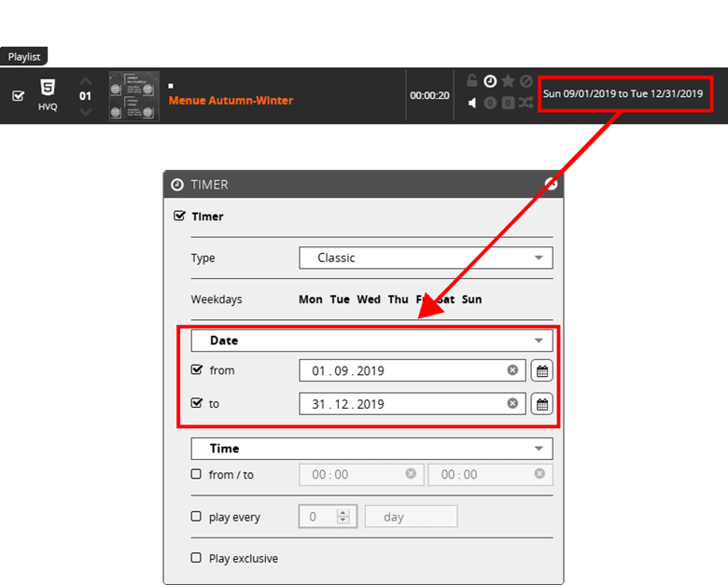Switch to the Playlist tab
728x585 pixels.
23,57
